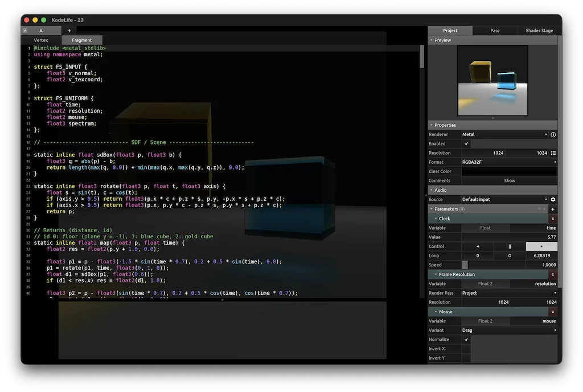Remove the Mouse parameter
This screenshot has height=392, width=583.
pyautogui.click(x=553, y=312)
